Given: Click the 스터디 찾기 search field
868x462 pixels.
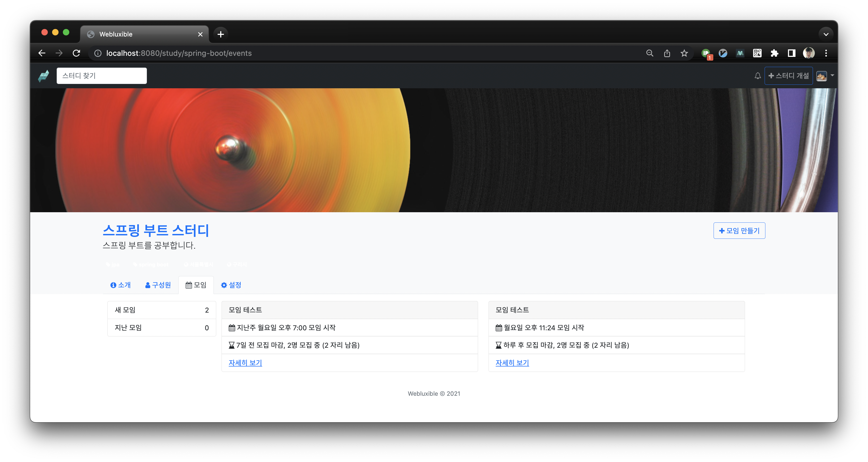Looking at the screenshot, I should click(x=102, y=76).
